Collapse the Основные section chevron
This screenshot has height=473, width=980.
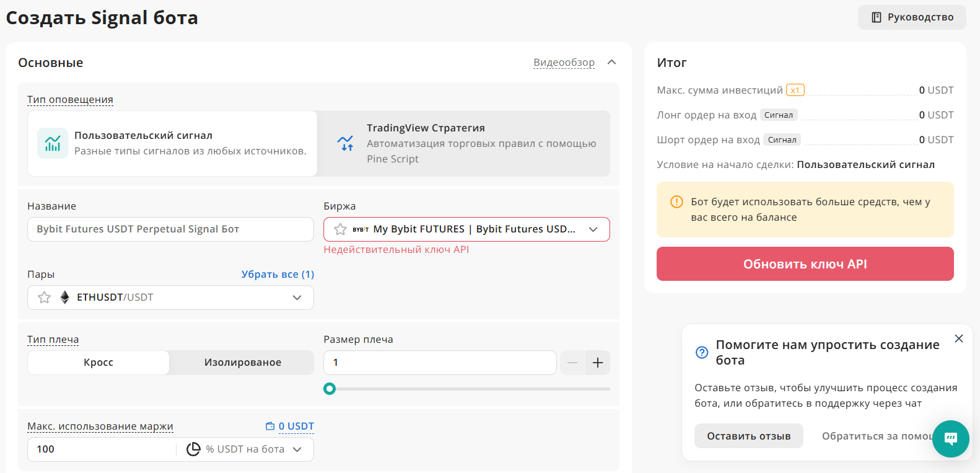(611, 62)
